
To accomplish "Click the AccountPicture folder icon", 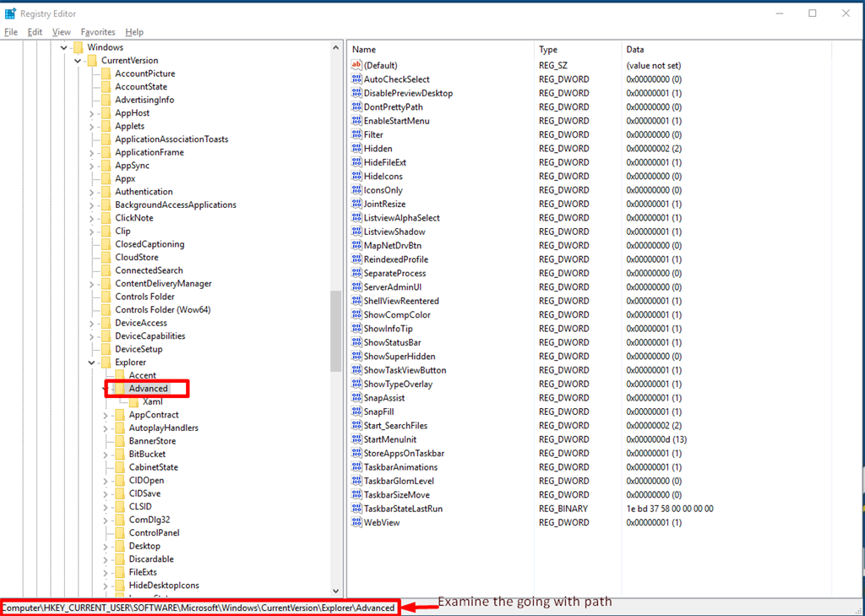I will 106,74.
